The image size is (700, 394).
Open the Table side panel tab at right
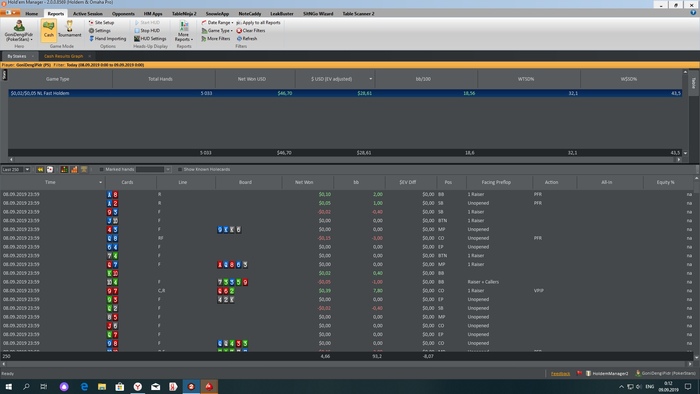pyautogui.click(x=693, y=83)
